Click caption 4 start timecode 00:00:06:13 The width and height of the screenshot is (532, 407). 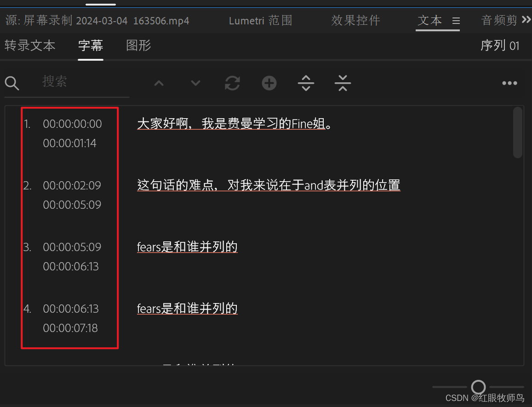70,309
